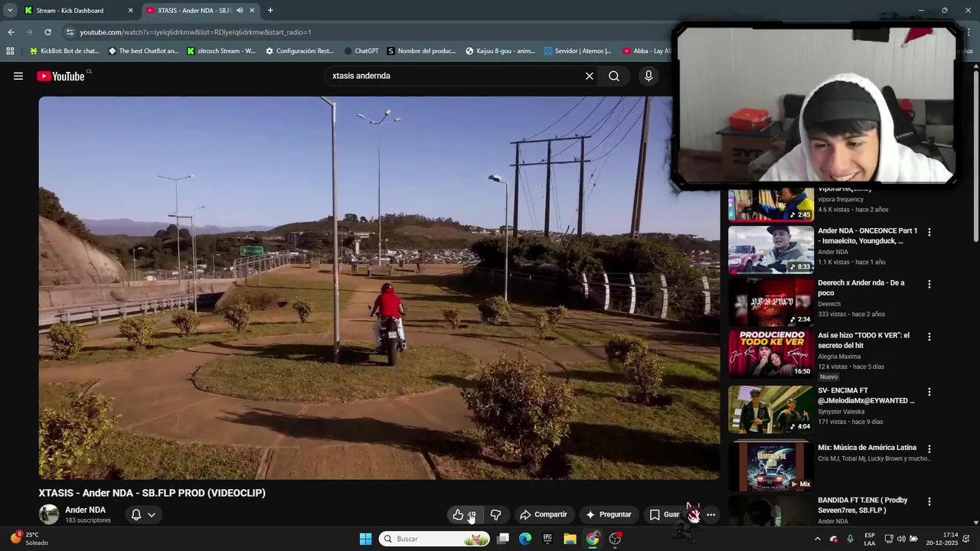Open OBS Studio from the taskbar

coord(615,539)
